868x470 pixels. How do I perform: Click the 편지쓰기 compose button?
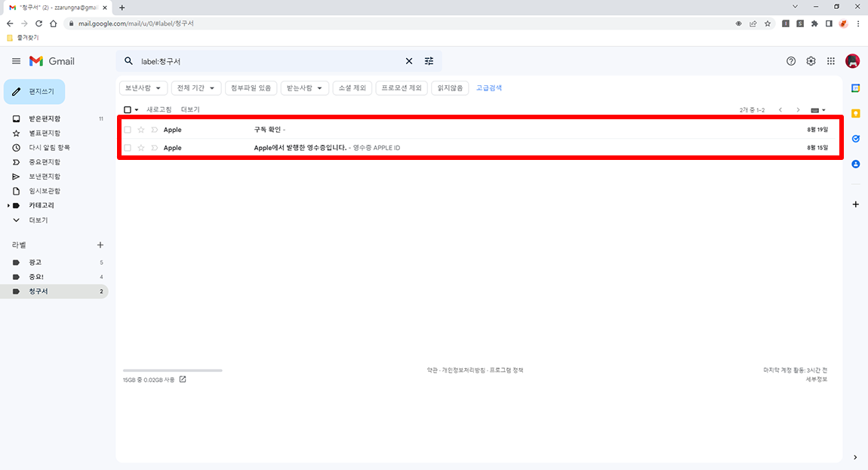(x=34, y=91)
